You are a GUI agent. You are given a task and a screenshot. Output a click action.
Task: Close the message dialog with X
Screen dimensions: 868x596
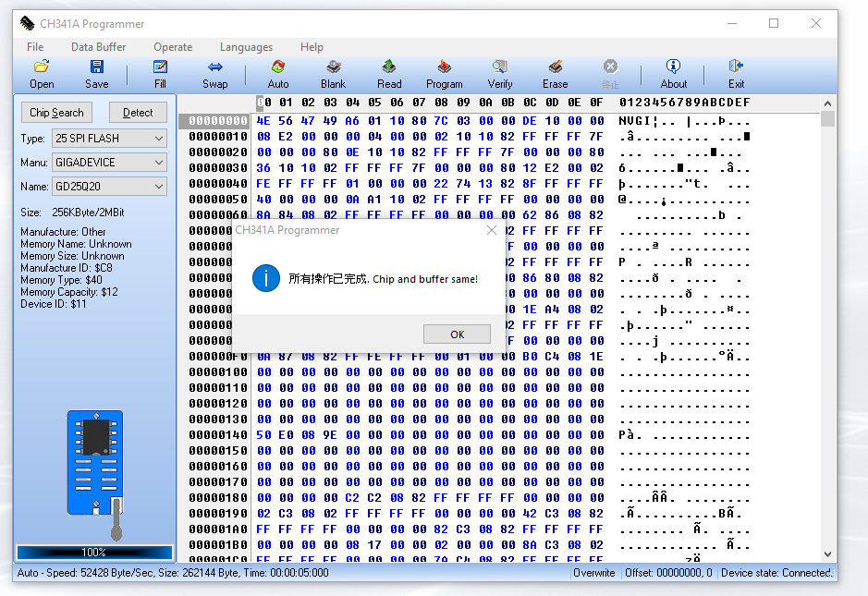[492, 230]
